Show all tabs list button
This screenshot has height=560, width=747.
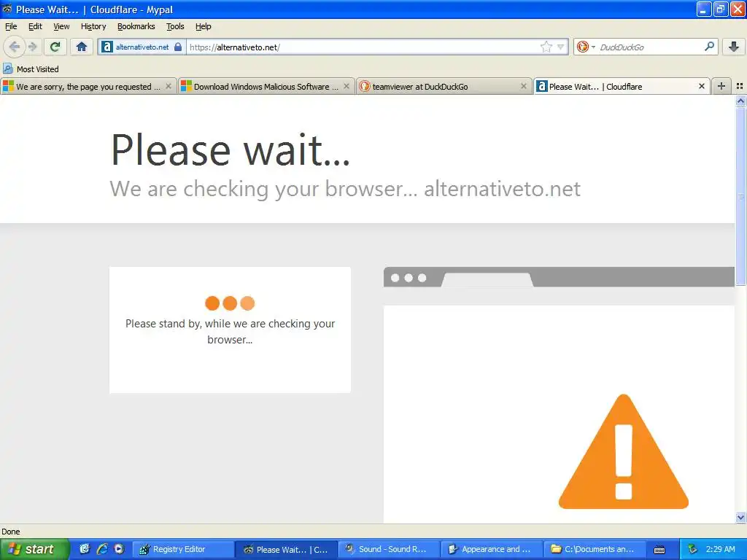point(740,86)
